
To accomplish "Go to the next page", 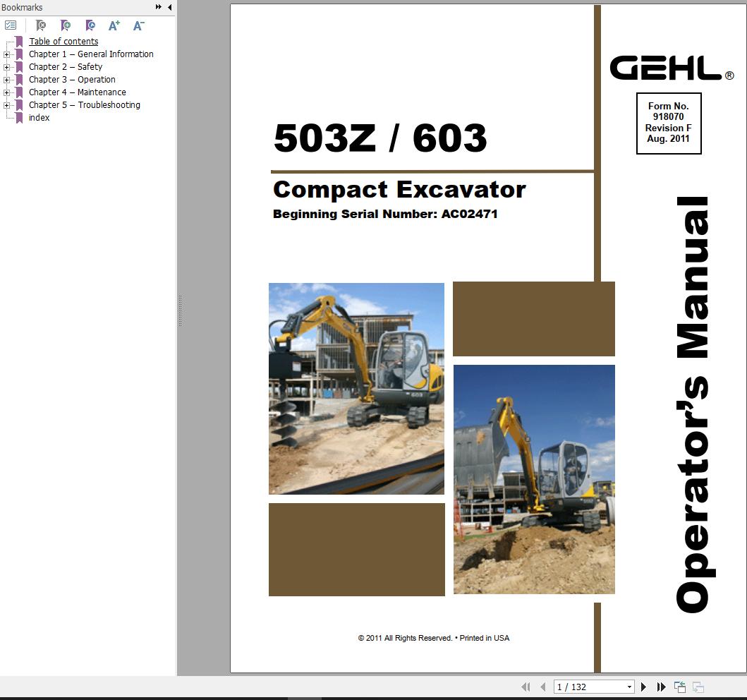I will [x=643, y=686].
